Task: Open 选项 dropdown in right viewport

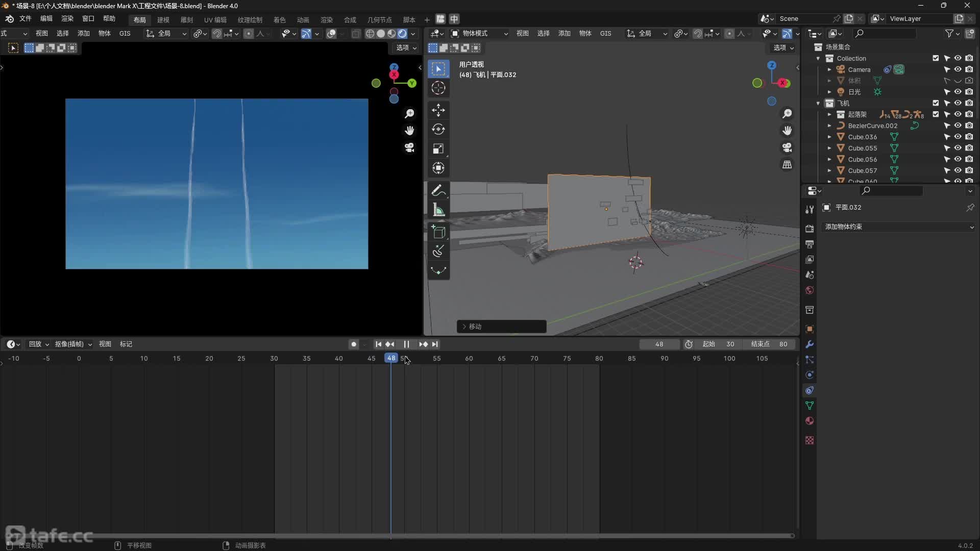Action: [x=783, y=48]
